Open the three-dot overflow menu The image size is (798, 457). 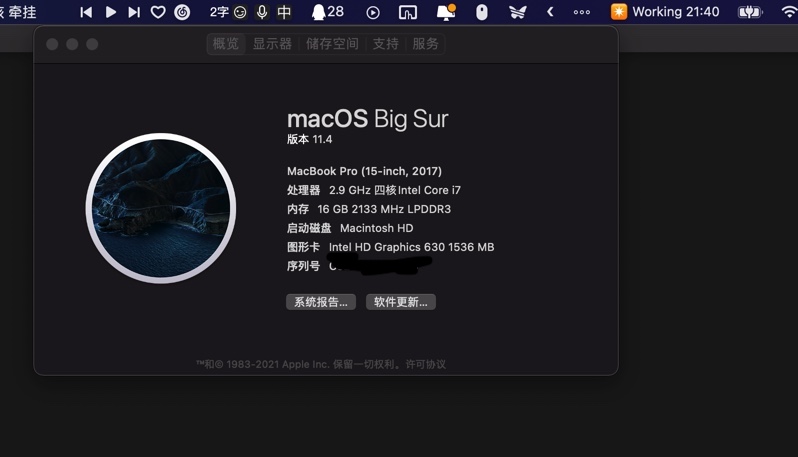click(x=582, y=12)
